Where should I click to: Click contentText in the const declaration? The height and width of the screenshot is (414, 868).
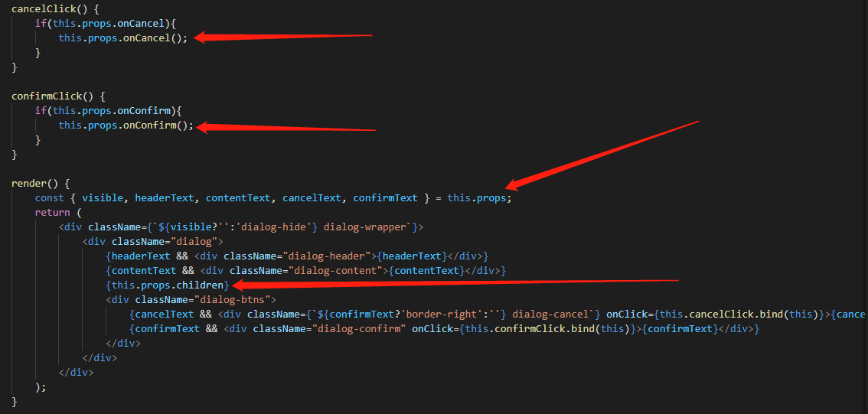(239, 198)
